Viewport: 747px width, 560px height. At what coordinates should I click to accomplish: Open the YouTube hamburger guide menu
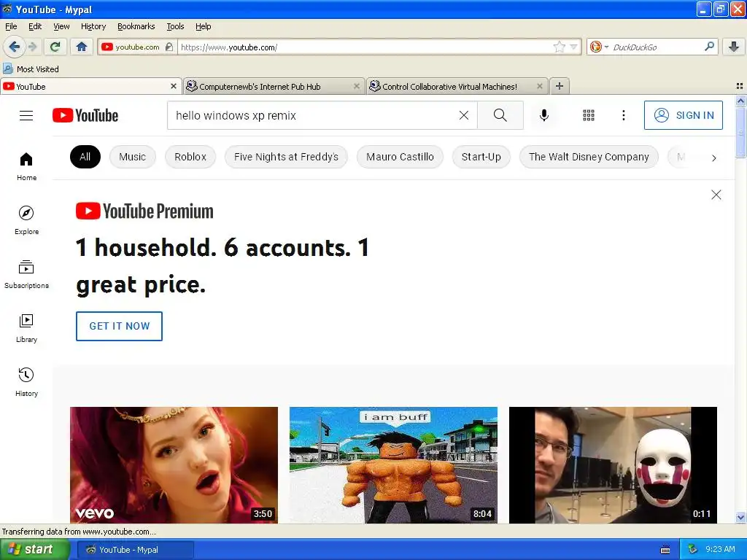click(x=26, y=115)
